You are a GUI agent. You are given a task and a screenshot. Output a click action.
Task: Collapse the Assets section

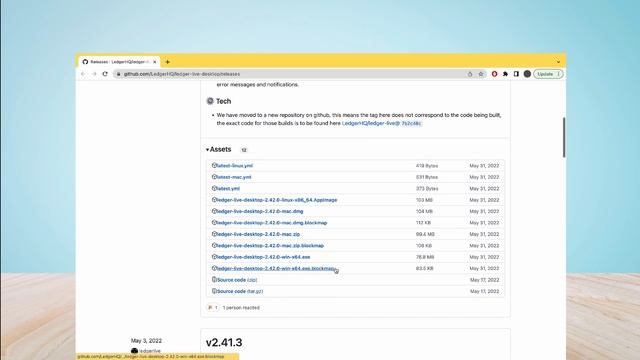click(x=219, y=149)
